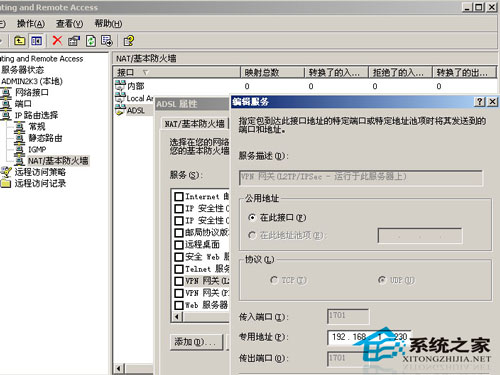The image size is (500, 375).
Task: Toggle the Show/Hide Console Tree icon
Action: coord(36,41)
